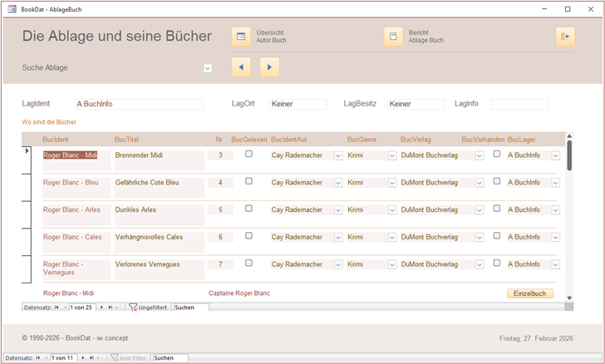Open the Übersicht Autor Buch form icon
Image resolution: width=605 pixels, height=364 pixels.
point(241,37)
